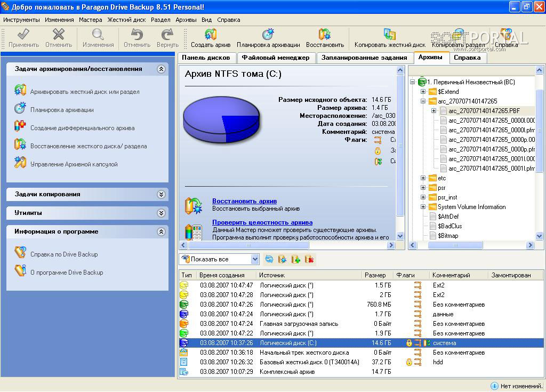Click the info icon in status bar
Viewport: 546px width, 392px height.
click(x=494, y=386)
